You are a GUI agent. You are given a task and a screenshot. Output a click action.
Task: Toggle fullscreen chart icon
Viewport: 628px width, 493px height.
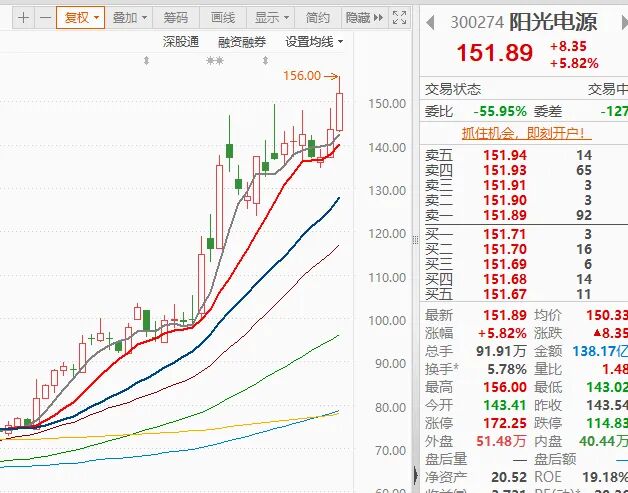[399, 18]
